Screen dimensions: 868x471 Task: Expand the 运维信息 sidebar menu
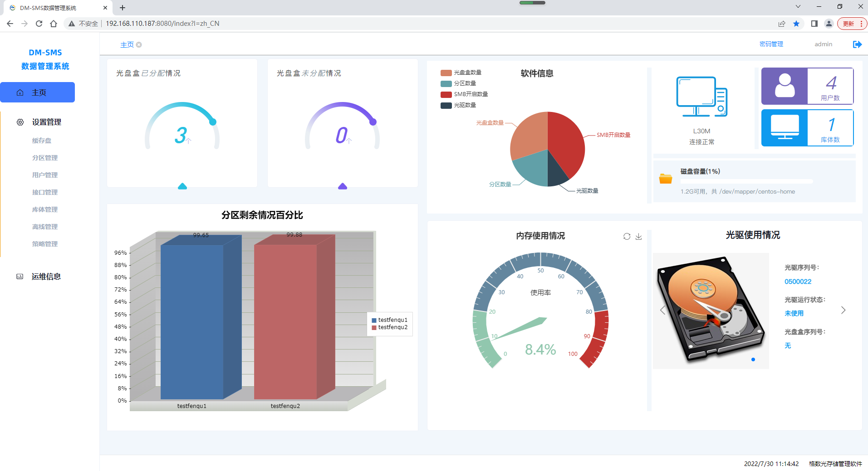pos(46,277)
